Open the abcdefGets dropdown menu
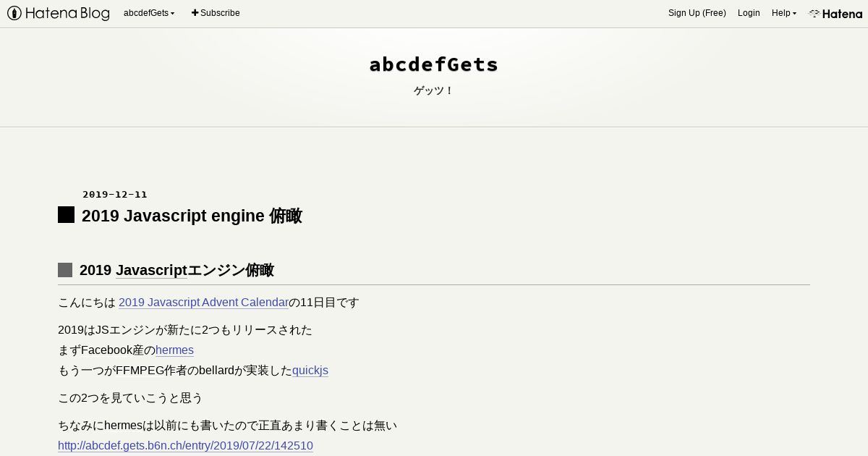Image resolution: width=868 pixels, height=456 pixels. [149, 13]
